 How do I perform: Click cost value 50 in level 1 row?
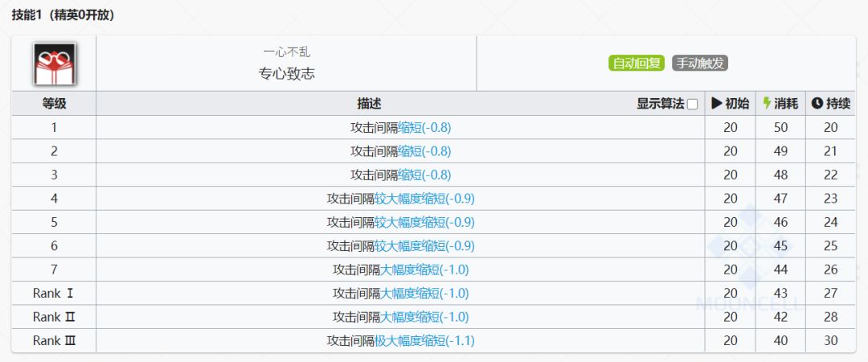pyautogui.click(x=780, y=127)
